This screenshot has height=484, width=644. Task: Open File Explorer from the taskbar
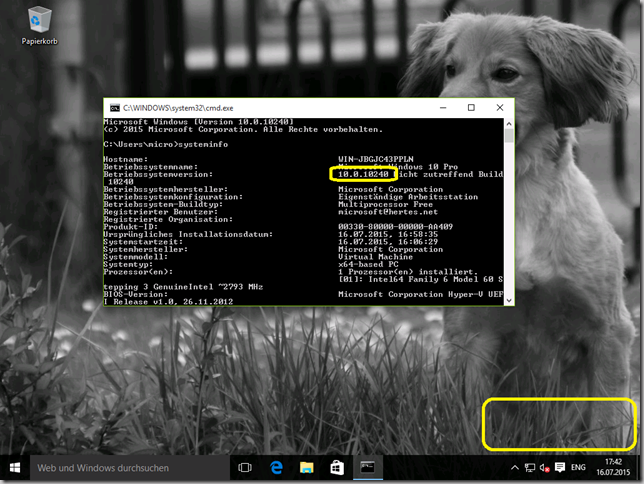[x=306, y=468]
